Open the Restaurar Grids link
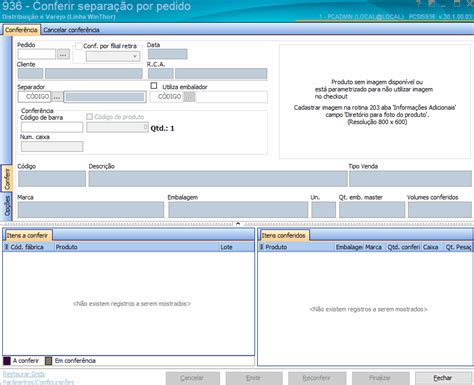Screen dimensions: 474x385 24,374
